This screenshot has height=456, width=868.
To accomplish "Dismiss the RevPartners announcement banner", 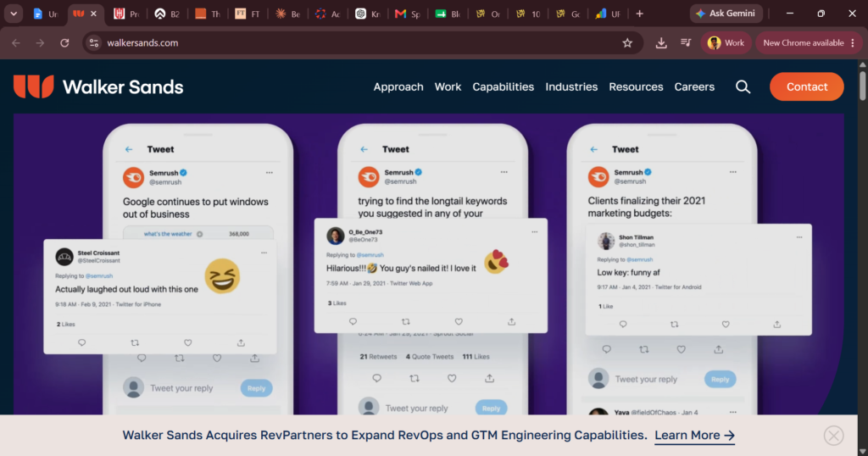I will [834, 436].
